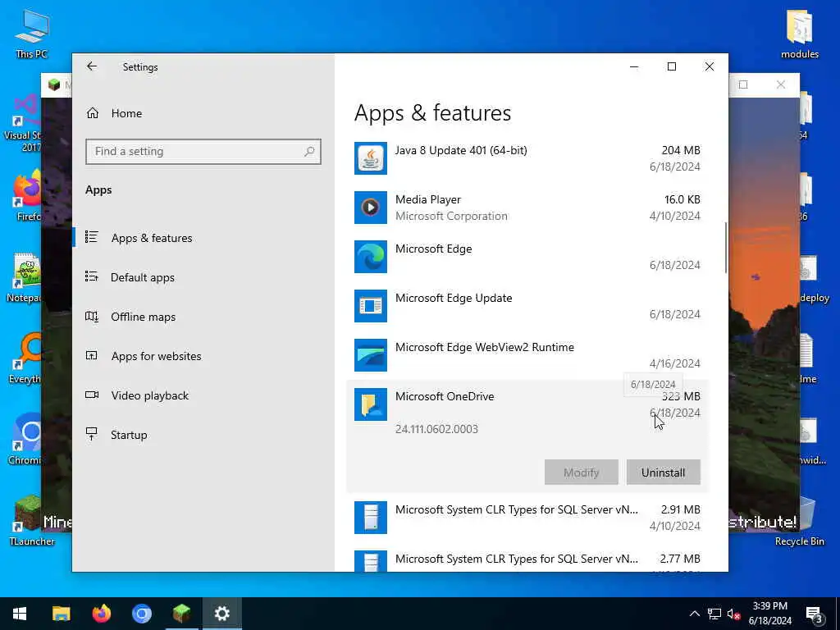Select the modules desktop folder
840x630 pixels.
799,33
